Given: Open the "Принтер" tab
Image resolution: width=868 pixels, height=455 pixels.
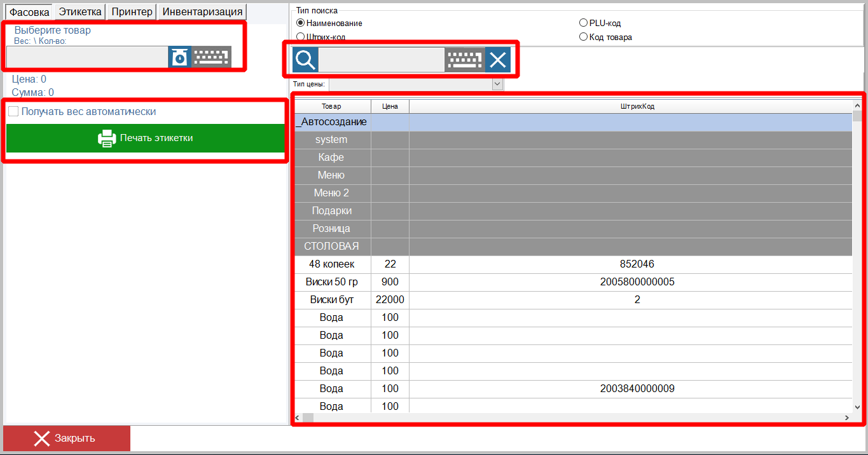Looking at the screenshot, I should (131, 11).
